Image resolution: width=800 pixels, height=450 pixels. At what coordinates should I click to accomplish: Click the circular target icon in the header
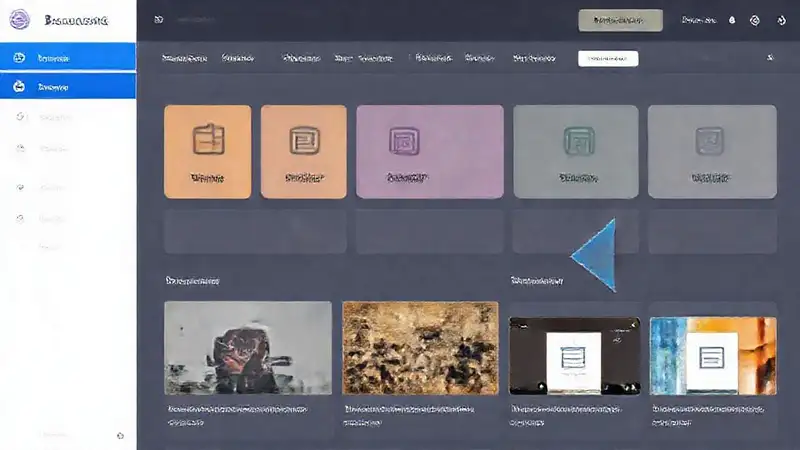(755, 20)
